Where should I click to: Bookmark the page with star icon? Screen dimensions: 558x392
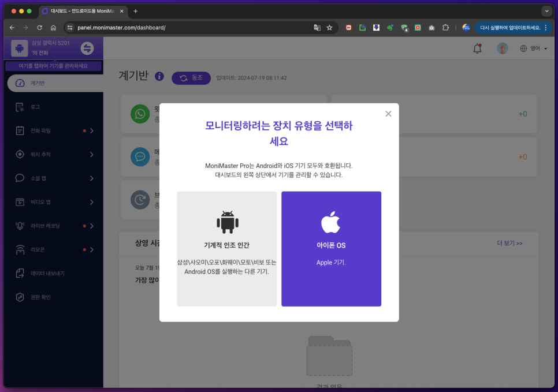point(329,28)
